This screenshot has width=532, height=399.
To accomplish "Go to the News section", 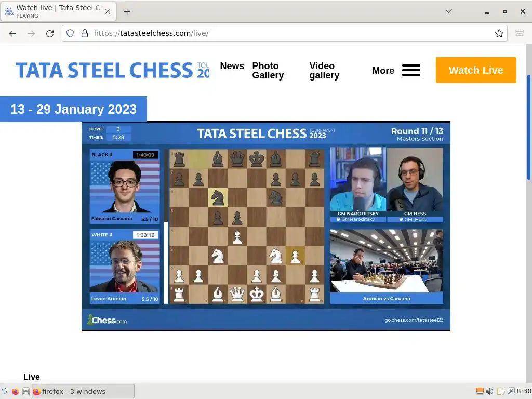I will pos(232,66).
